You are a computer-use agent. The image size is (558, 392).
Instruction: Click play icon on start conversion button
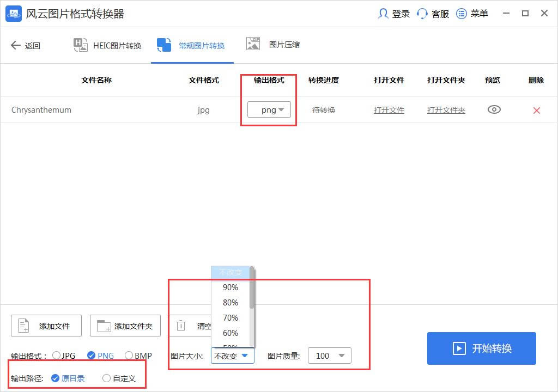click(x=459, y=348)
